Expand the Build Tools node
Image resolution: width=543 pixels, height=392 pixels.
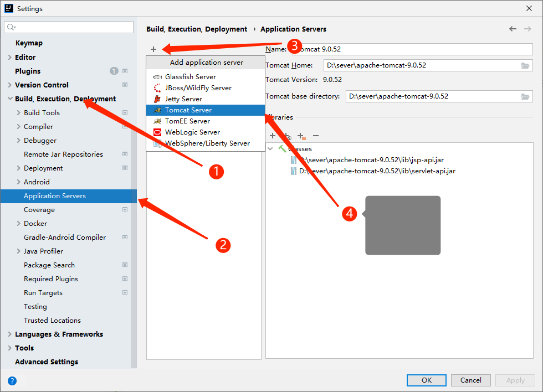coord(19,113)
